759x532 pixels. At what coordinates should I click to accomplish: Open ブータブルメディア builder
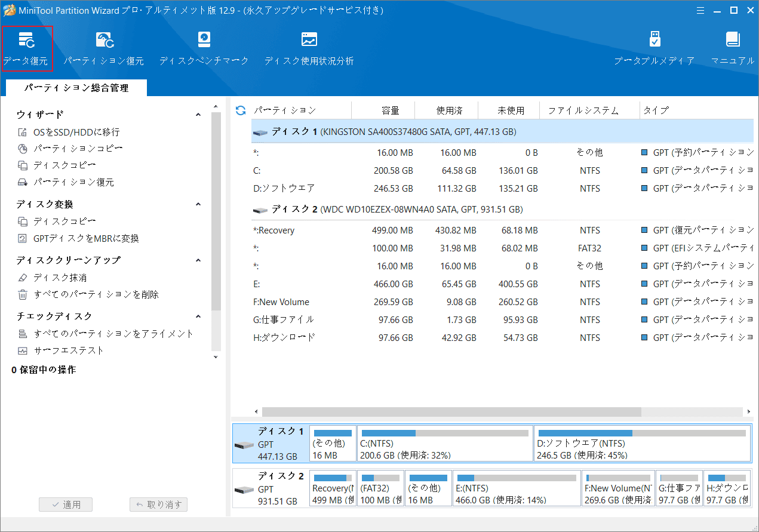tap(654, 48)
